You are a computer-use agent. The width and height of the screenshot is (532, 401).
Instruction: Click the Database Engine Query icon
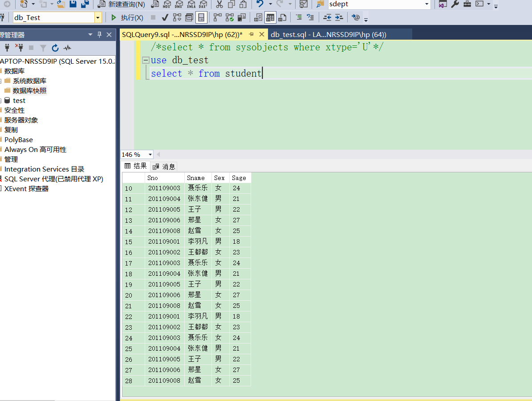[155, 4]
